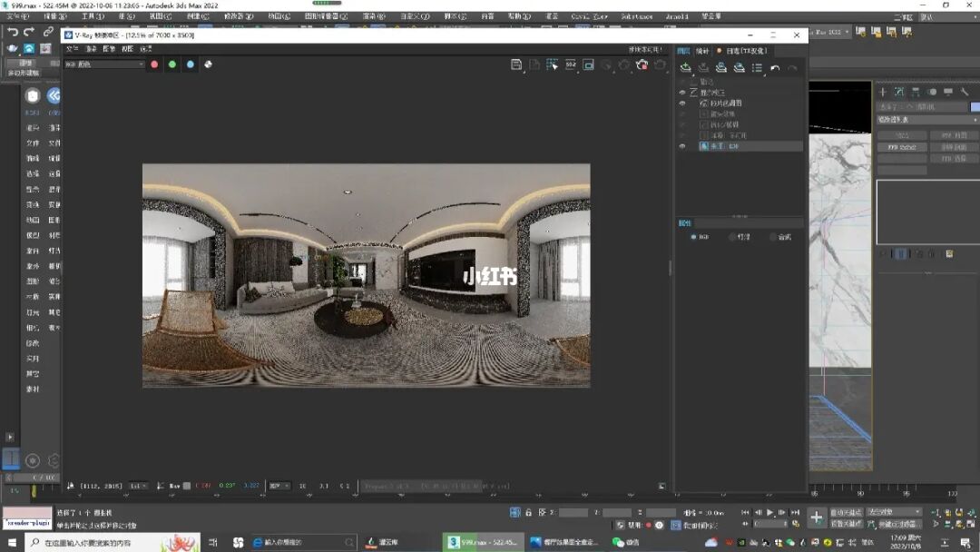Image resolution: width=980 pixels, height=552 pixels.
Task: Open the Utilities wrench panel
Action: coord(965,92)
